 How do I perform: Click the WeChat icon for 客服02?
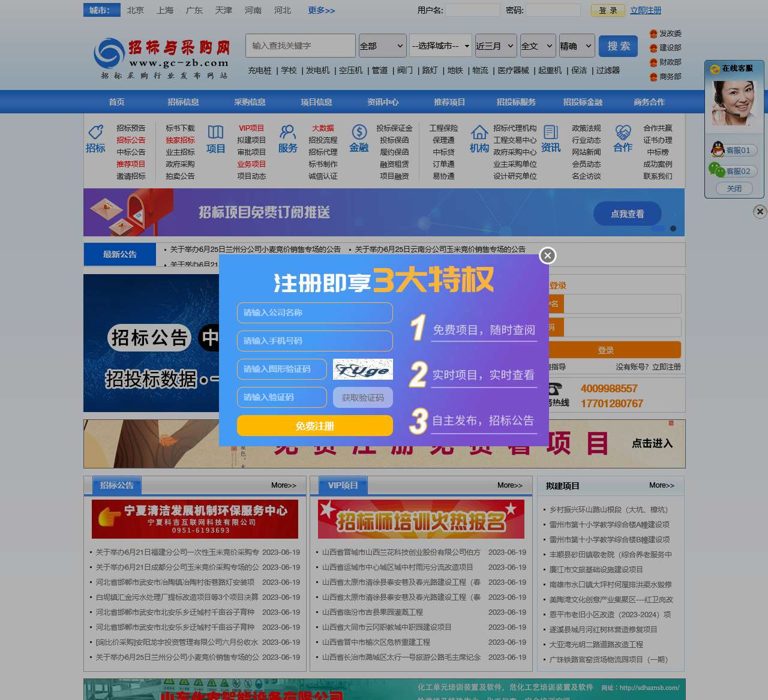717,170
